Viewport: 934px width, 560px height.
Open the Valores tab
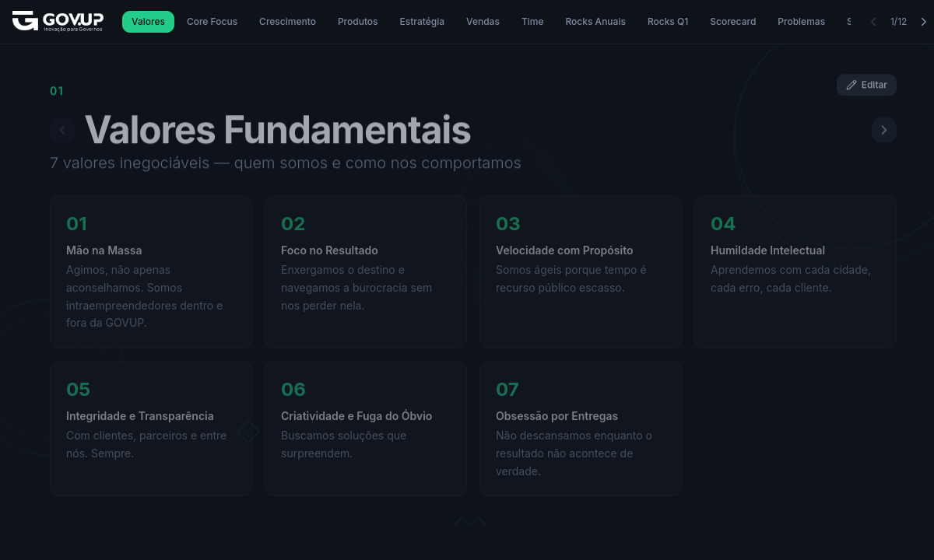148,22
